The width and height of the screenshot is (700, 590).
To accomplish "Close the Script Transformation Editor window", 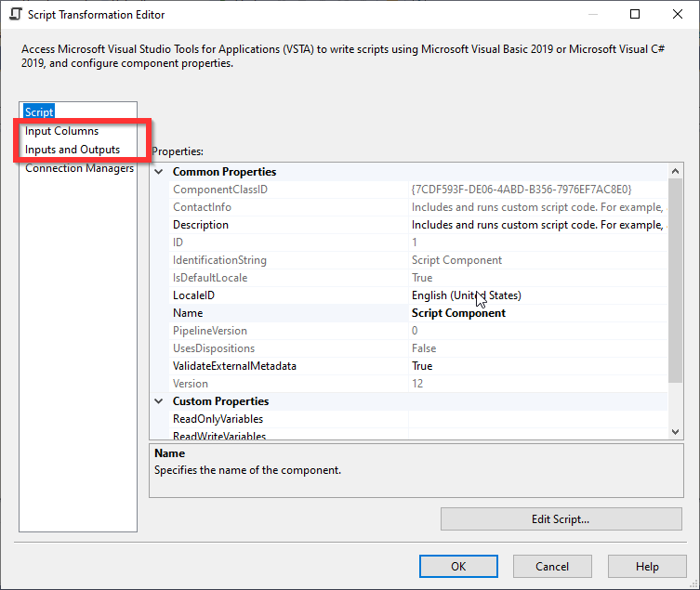I will 678,15.
